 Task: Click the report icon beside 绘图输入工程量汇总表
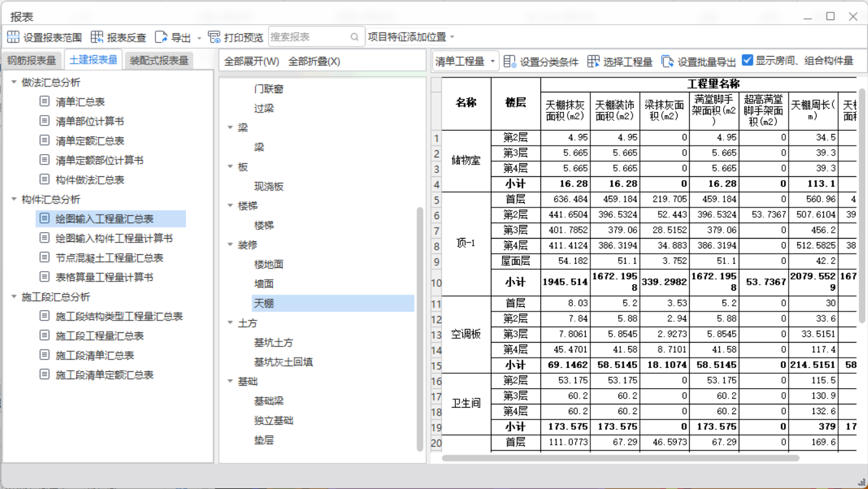tap(44, 218)
